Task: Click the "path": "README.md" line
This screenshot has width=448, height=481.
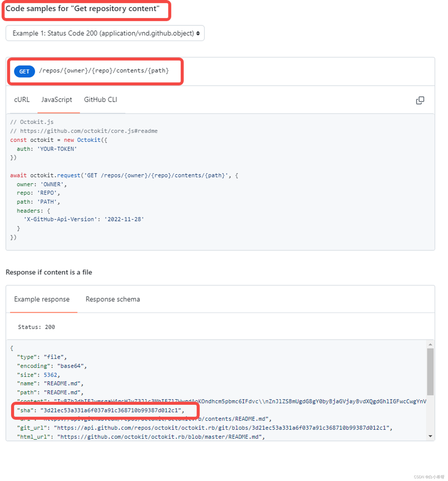Action: [50, 393]
